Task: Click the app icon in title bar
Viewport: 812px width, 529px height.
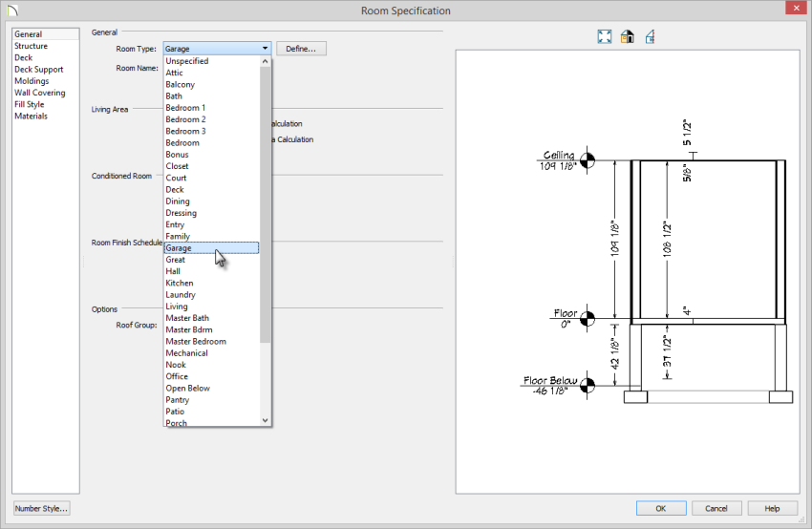Action: (x=12, y=10)
